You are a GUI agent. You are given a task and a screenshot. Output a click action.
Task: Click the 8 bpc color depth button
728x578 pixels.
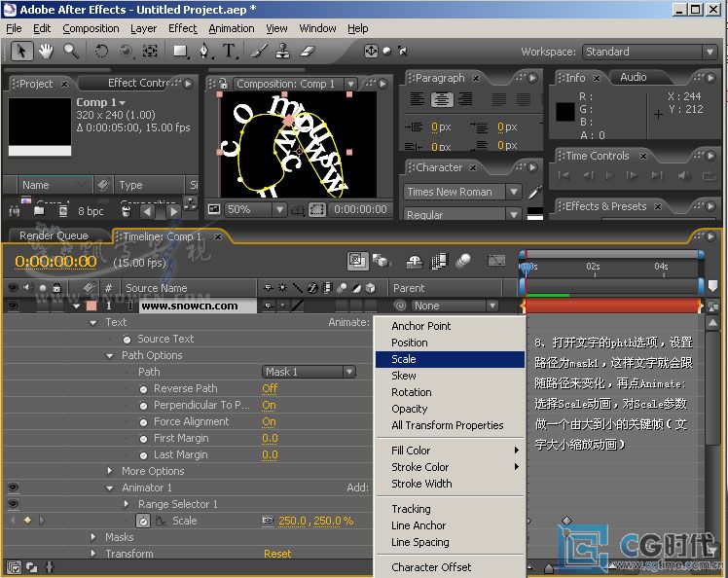[x=91, y=211]
